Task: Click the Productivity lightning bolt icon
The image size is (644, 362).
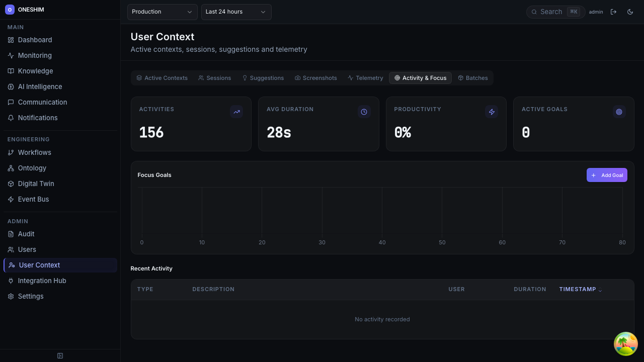Action: tap(492, 112)
